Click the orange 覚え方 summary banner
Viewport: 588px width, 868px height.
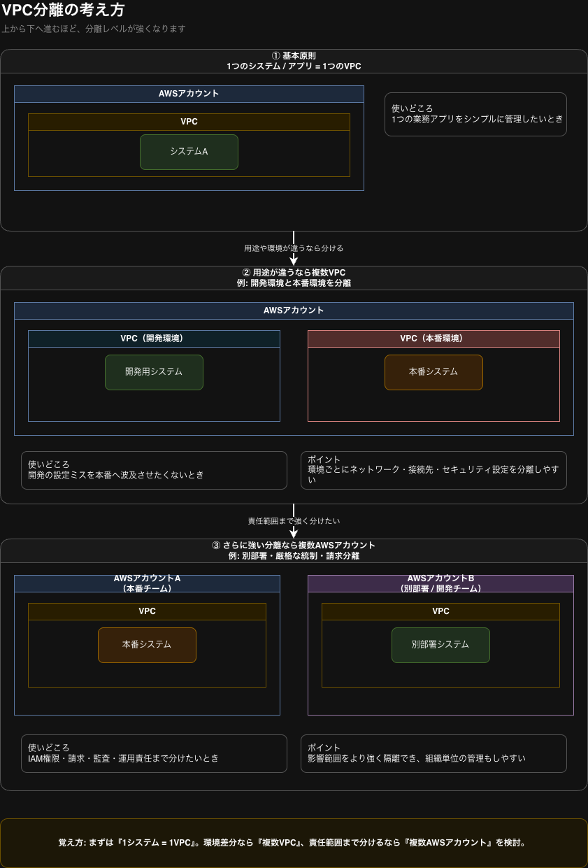[294, 843]
